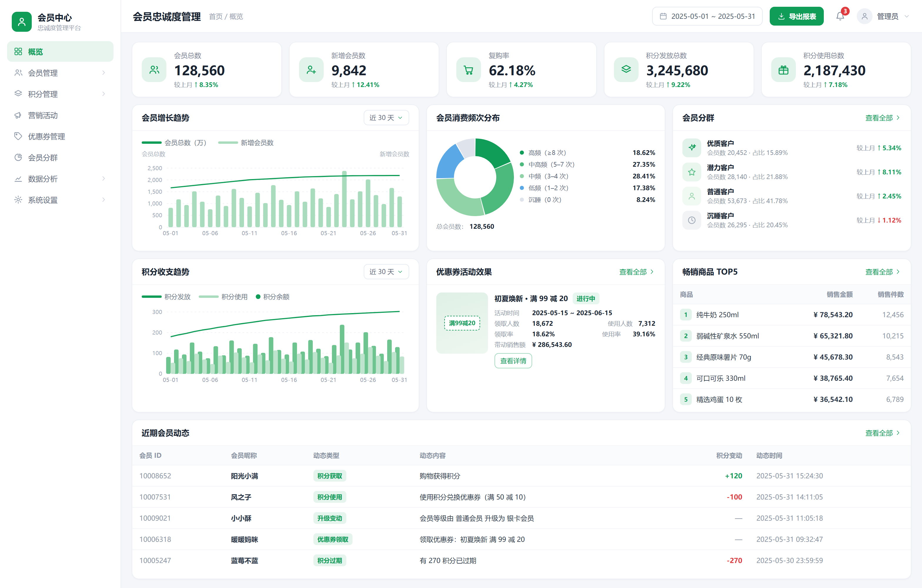Toggle the 新增会员数 legend series
922x588 pixels.
246,142
